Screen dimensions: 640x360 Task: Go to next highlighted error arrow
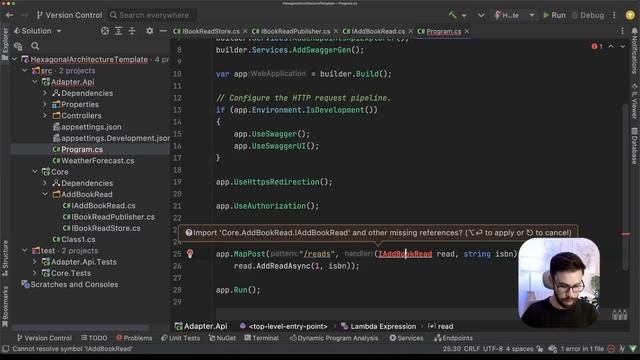tap(622, 46)
